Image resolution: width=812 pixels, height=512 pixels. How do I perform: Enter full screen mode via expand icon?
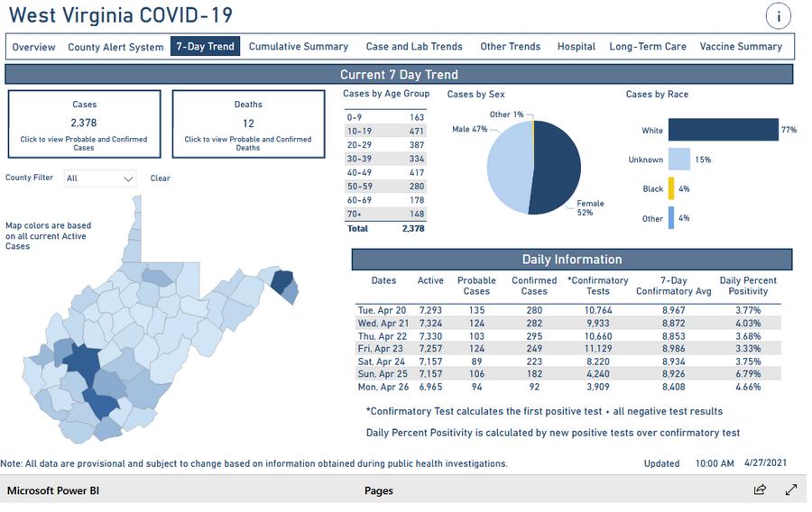point(791,489)
